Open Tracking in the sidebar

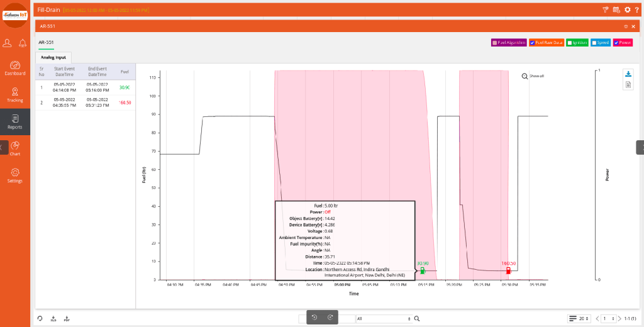[15, 95]
